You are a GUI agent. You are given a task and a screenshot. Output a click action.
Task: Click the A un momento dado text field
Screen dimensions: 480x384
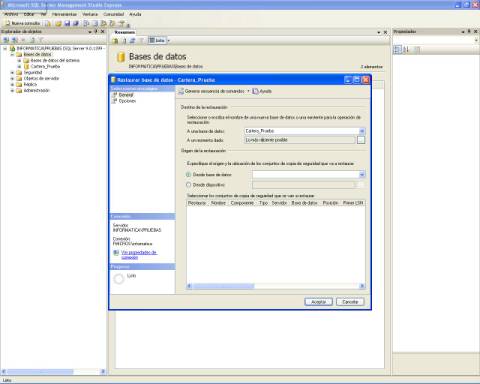300,140
